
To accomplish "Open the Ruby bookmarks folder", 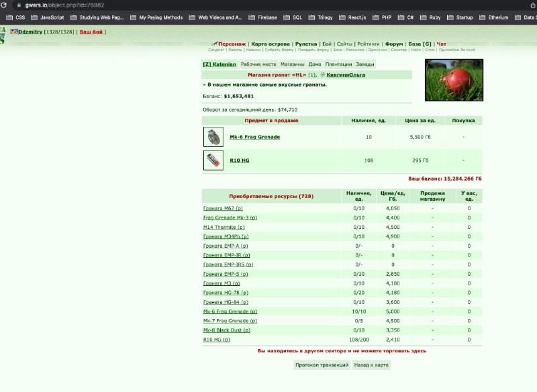I will [430, 17].
